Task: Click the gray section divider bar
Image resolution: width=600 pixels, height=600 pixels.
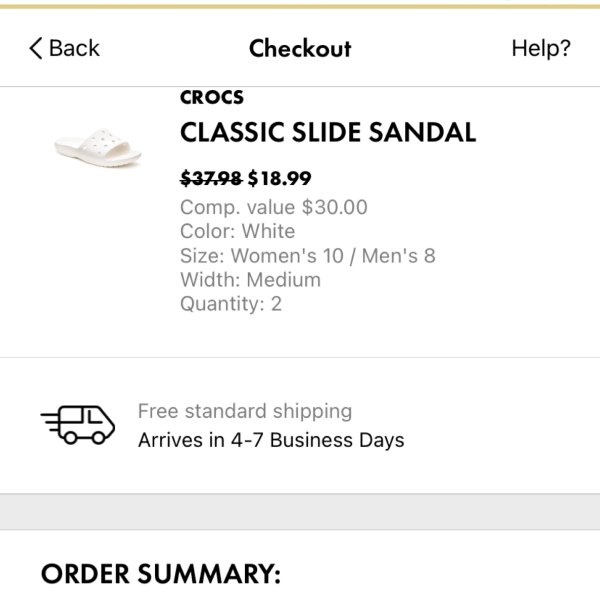Action: (300, 512)
